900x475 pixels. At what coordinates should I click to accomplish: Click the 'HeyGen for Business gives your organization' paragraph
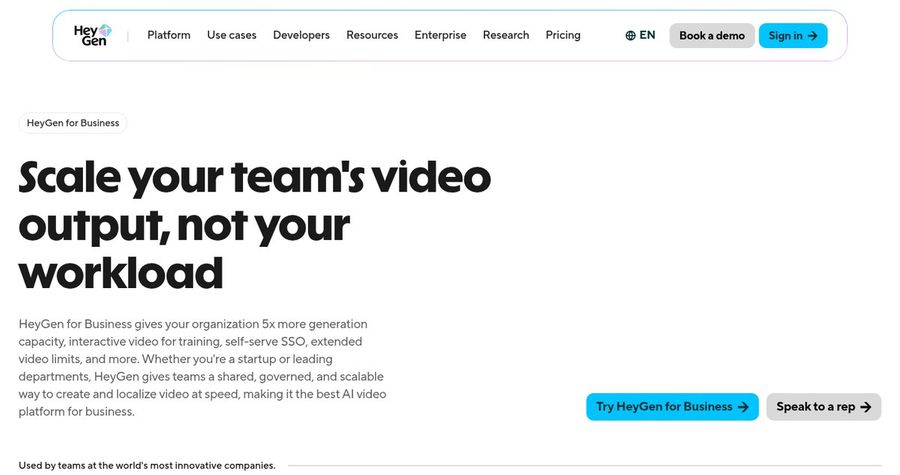click(x=202, y=368)
